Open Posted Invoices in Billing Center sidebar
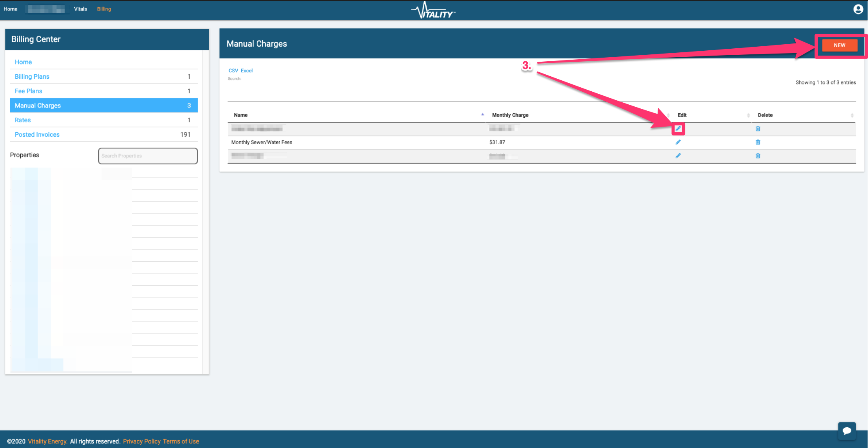868x448 pixels. tap(37, 134)
